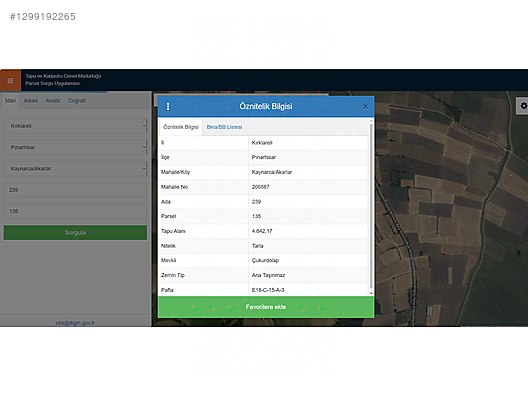Close the Öznitelik Bilgisi dialog
528x396 pixels.
365,107
